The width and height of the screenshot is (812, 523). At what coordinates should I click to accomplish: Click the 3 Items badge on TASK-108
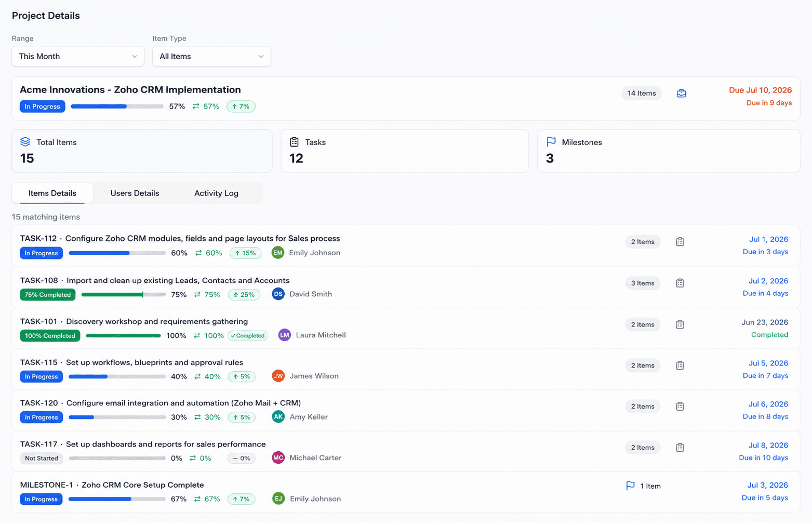(x=643, y=283)
